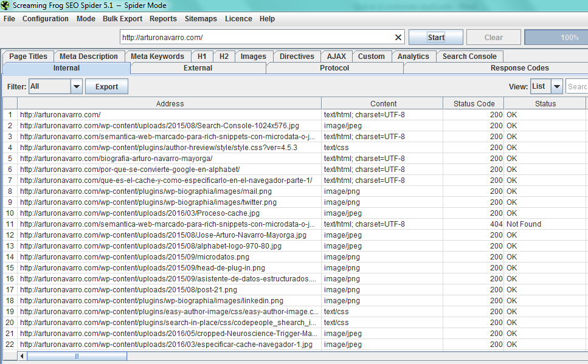Sort by the Content column header

[x=382, y=103]
